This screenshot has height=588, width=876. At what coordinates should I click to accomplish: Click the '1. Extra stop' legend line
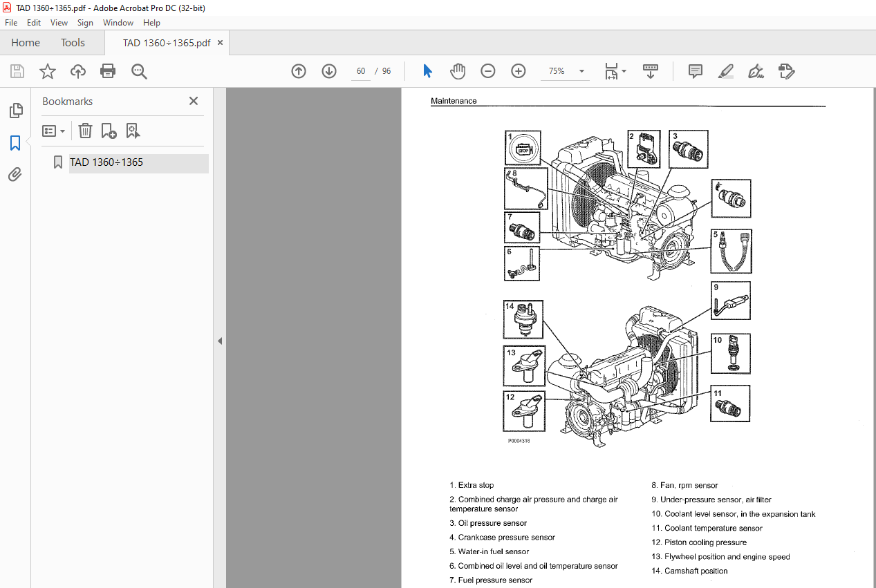click(472, 485)
